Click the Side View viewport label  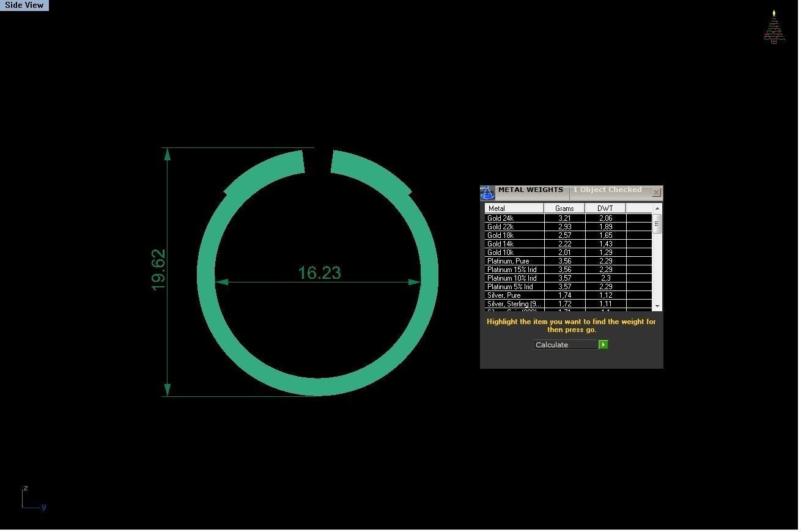coord(24,5)
